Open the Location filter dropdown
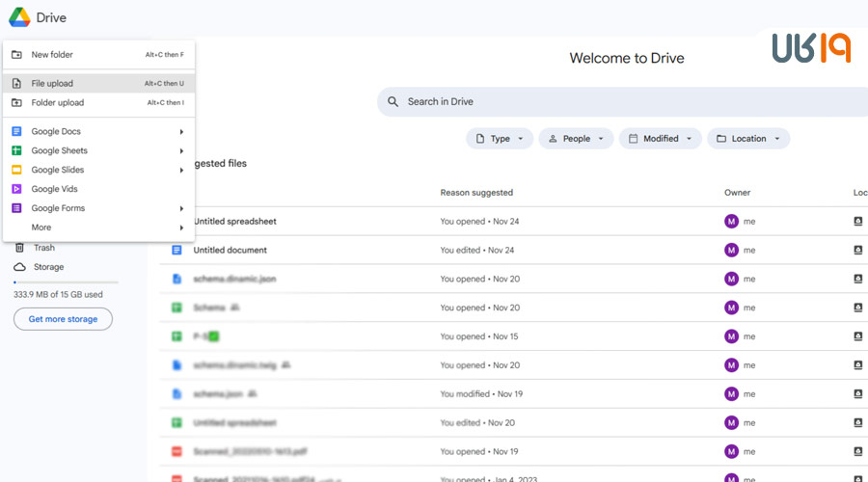Screen dimensions: 868x482 (747, 139)
